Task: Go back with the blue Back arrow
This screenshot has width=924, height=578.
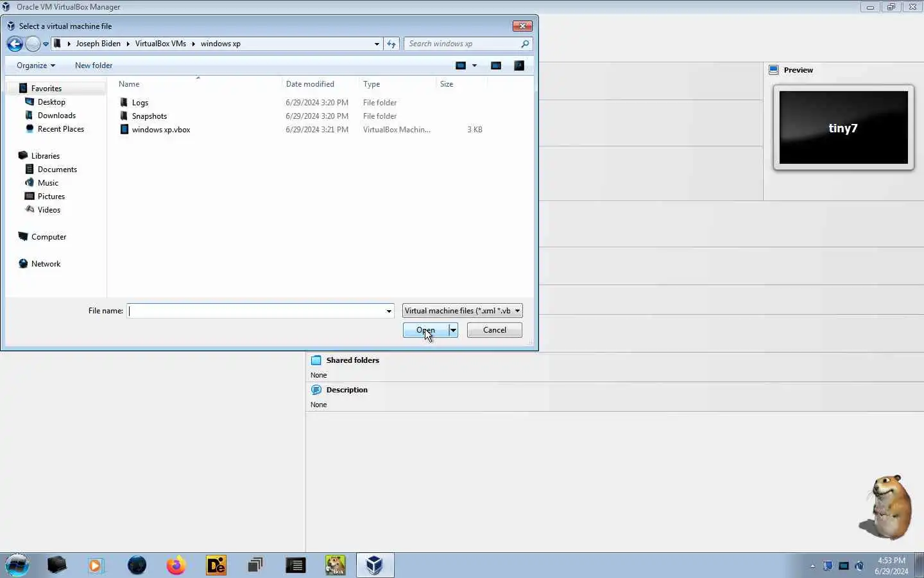Action: [15, 44]
